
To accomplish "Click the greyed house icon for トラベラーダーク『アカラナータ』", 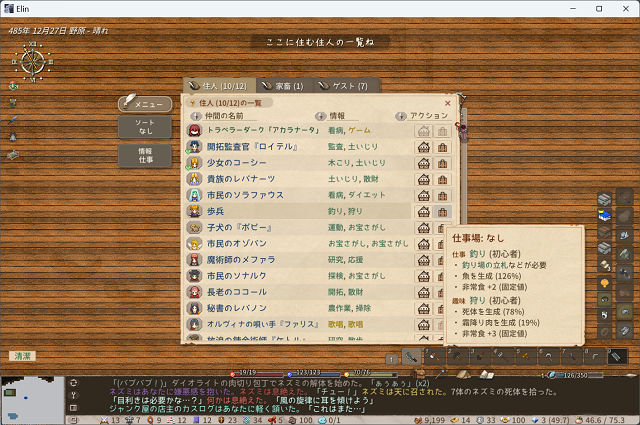I will click(x=424, y=131).
